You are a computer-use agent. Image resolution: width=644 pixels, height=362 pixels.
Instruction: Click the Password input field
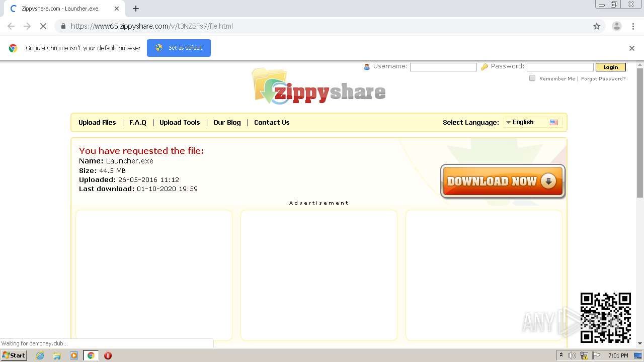(x=560, y=67)
